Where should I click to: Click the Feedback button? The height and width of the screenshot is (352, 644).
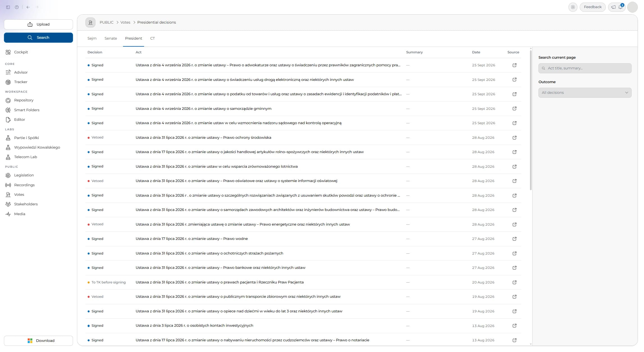593,7
